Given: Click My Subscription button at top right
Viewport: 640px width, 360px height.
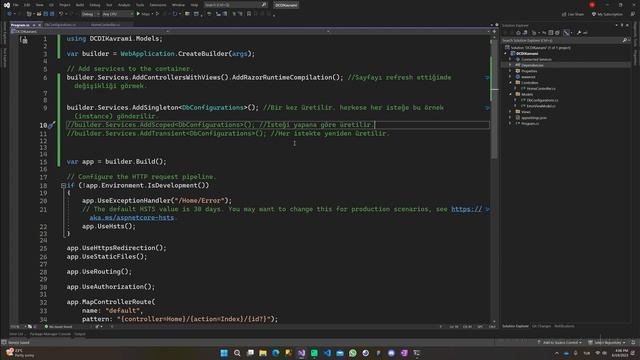Looking at the screenshot, I should tap(607, 14).
